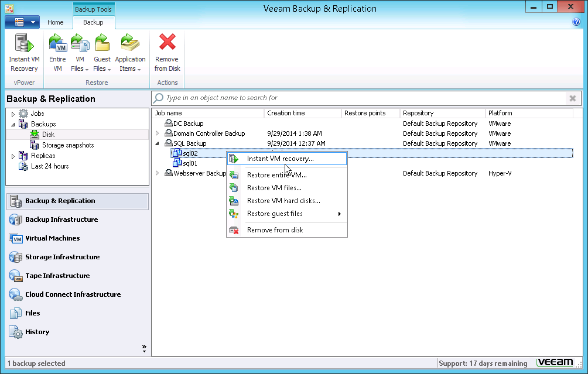Open the VM Files restore dropdown

coord(80,53)
